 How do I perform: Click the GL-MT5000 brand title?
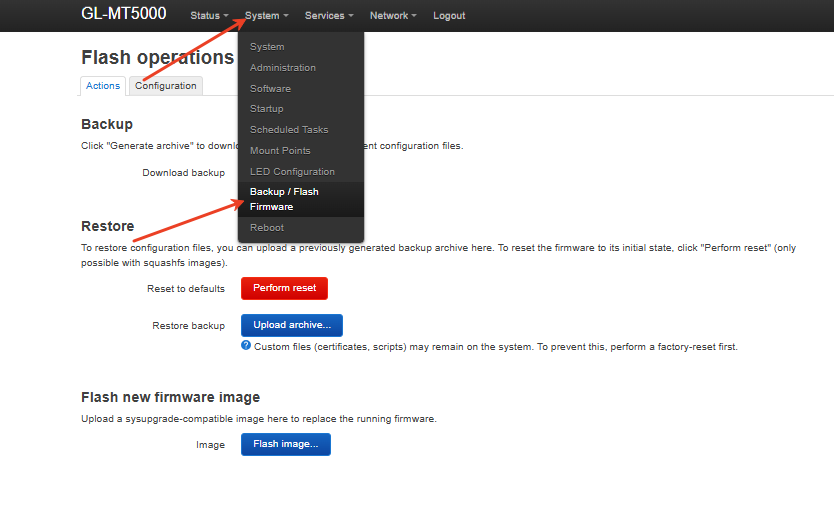tap(123, 14)
